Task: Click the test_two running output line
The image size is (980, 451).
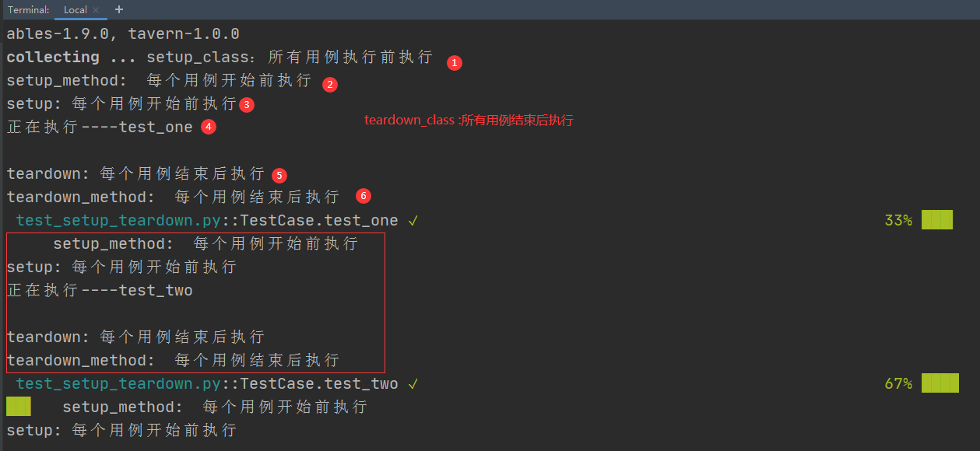Action: click(x=100, y=291)
